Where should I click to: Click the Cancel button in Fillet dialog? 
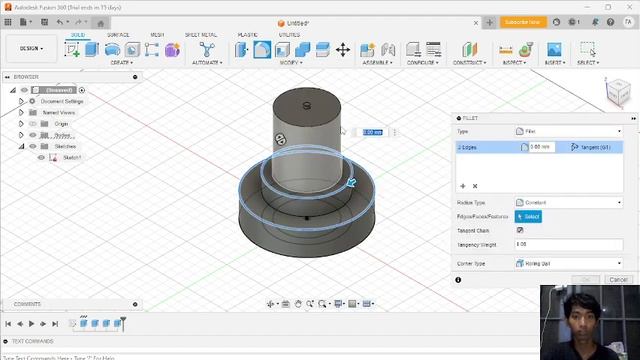[618, 280]
